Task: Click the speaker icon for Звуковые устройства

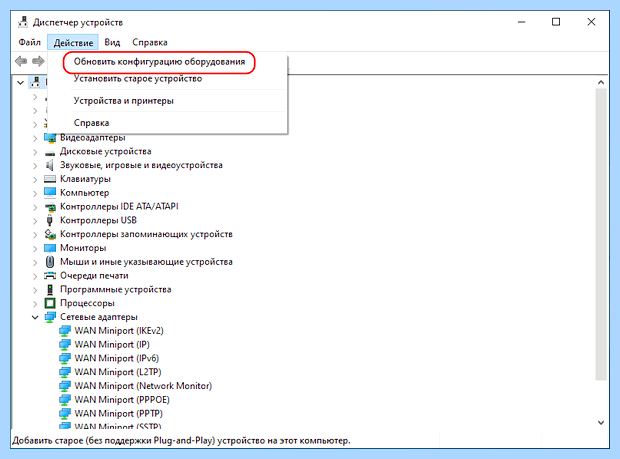Action: tap(50, 165)
